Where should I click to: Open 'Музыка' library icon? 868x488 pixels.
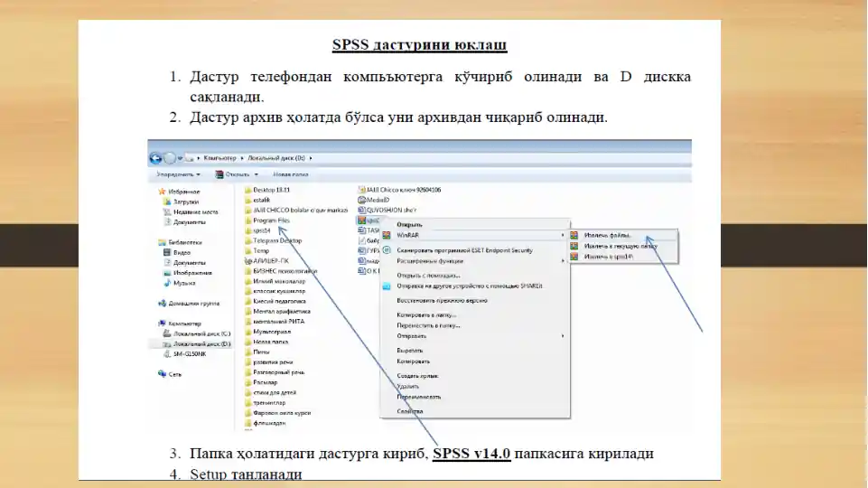(166, 283)
